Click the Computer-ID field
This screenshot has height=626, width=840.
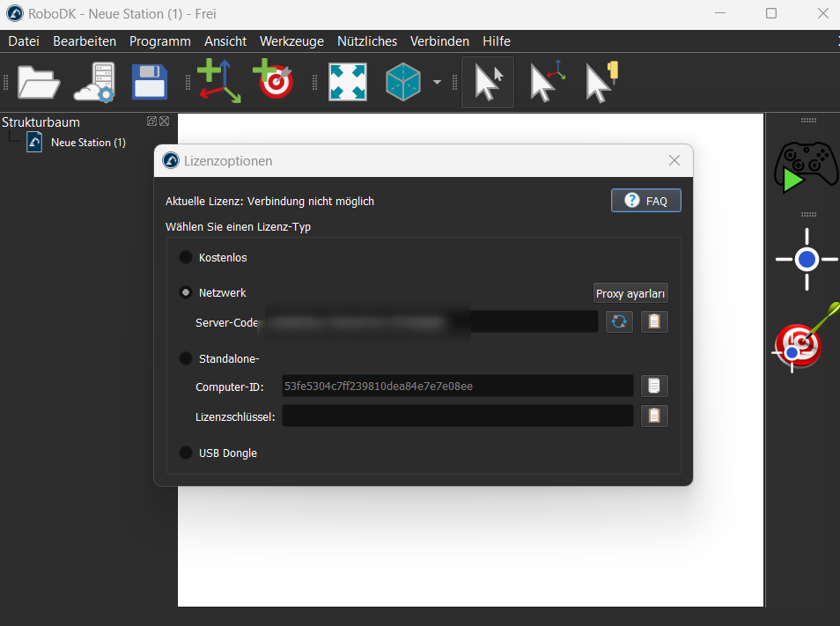tap(458, 387)
